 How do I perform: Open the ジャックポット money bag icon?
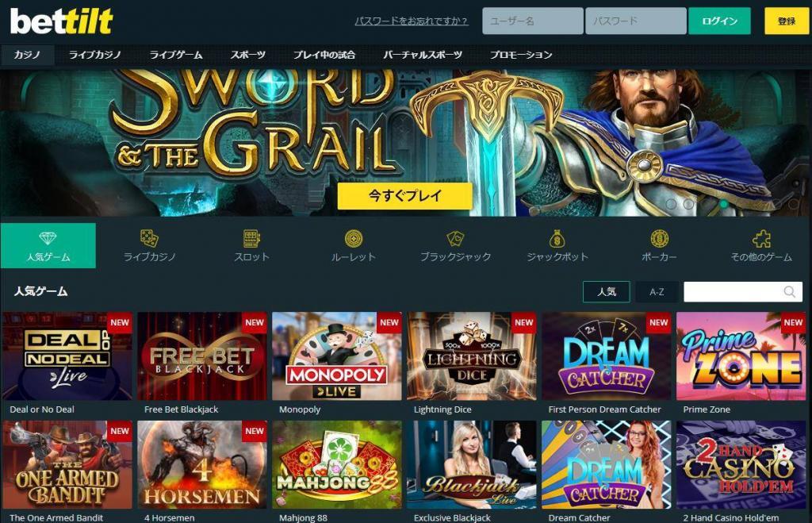(557, 238)
